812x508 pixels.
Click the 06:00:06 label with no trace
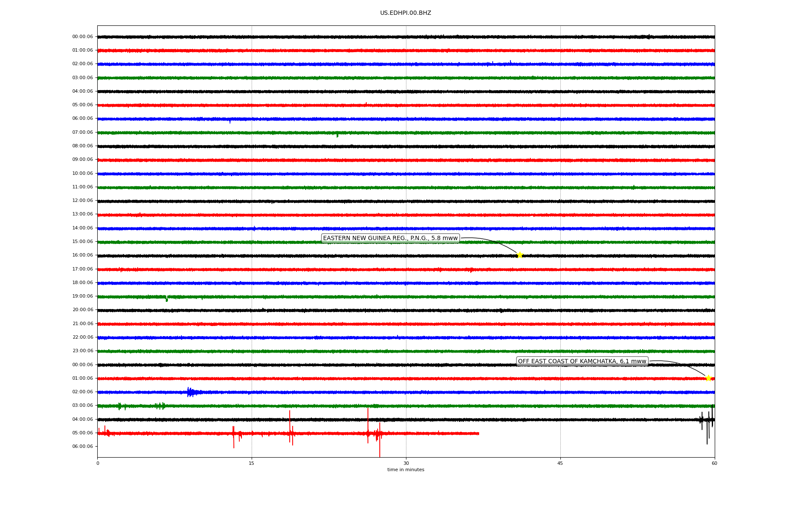(x=82, y=447)
